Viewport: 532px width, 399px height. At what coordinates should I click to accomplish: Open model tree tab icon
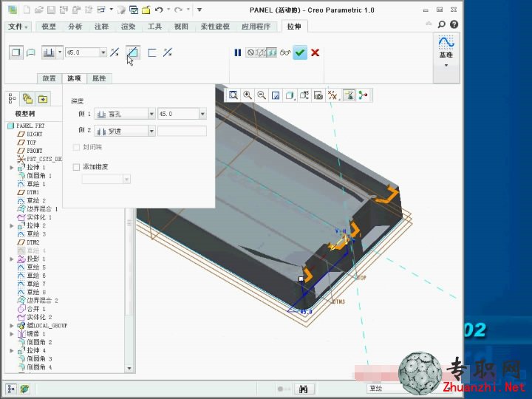[x=13, y=99]
